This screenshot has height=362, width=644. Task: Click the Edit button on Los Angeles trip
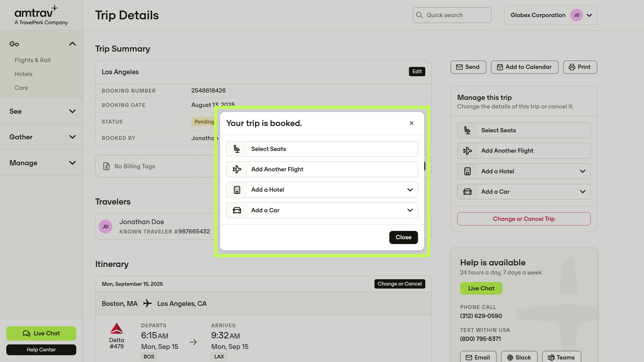tap(417, 71)
